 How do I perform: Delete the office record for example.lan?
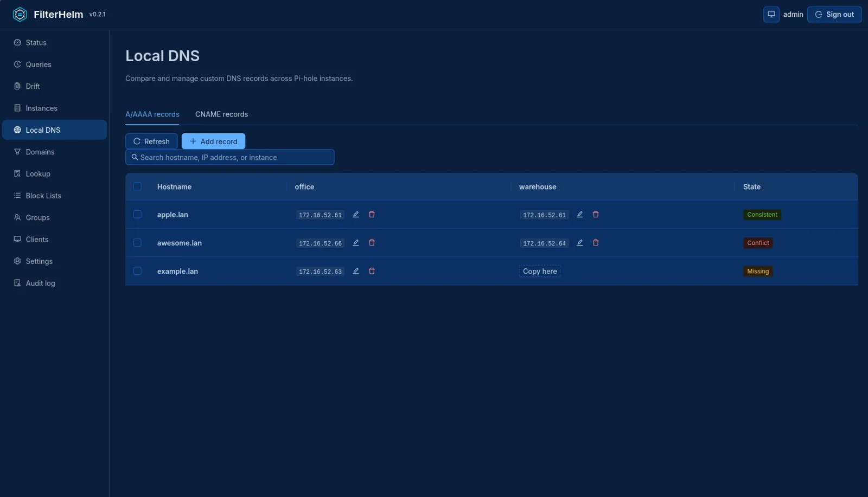[x=372, y=271]
